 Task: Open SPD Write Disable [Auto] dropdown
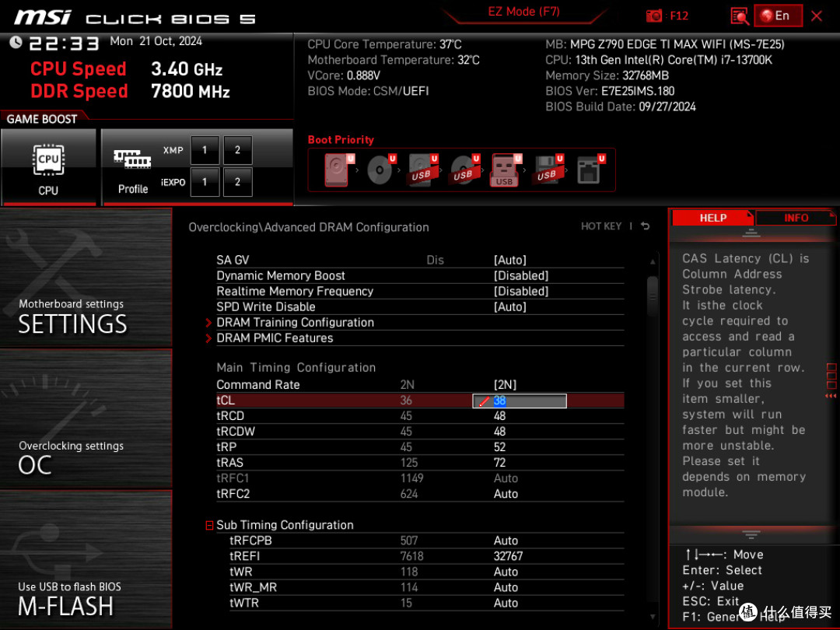click(x=510, y=307)
